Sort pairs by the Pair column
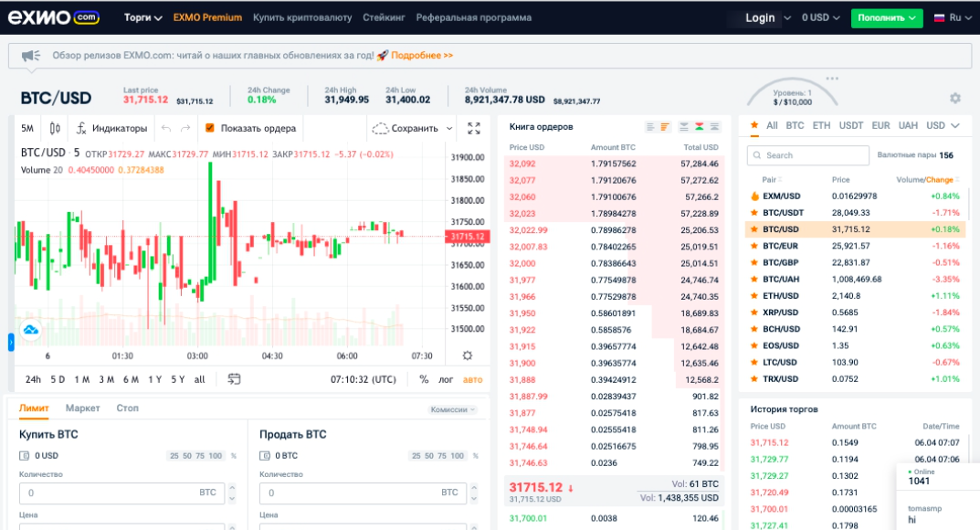Screen dimensions: 980x530 click(x=772, y=180)
